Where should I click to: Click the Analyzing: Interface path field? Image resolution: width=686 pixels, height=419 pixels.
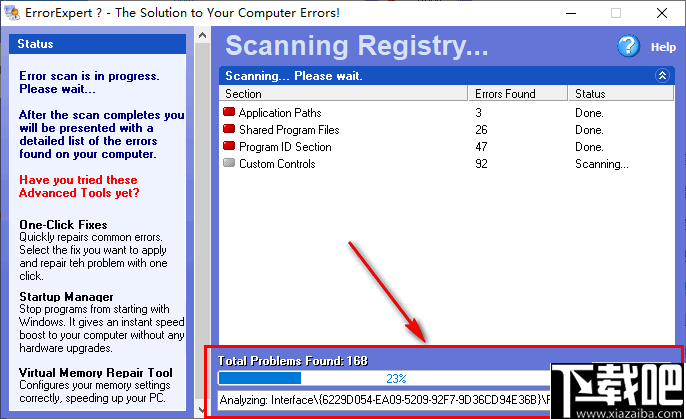[384, 400]
